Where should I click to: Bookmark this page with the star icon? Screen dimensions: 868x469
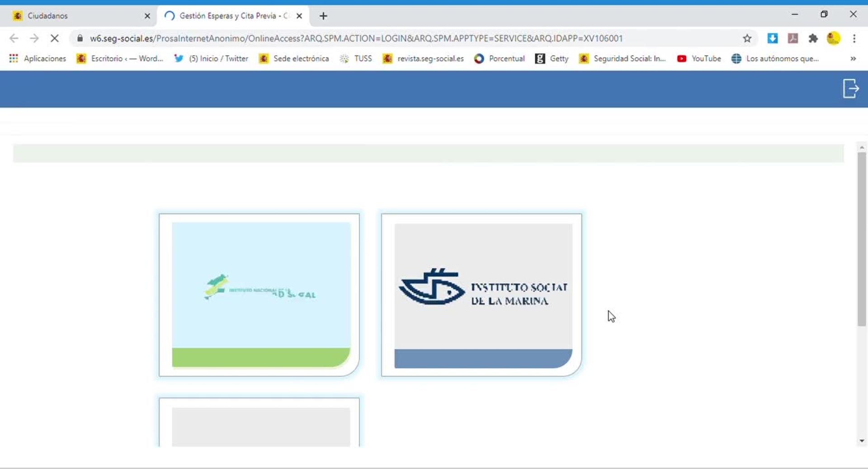747,38
